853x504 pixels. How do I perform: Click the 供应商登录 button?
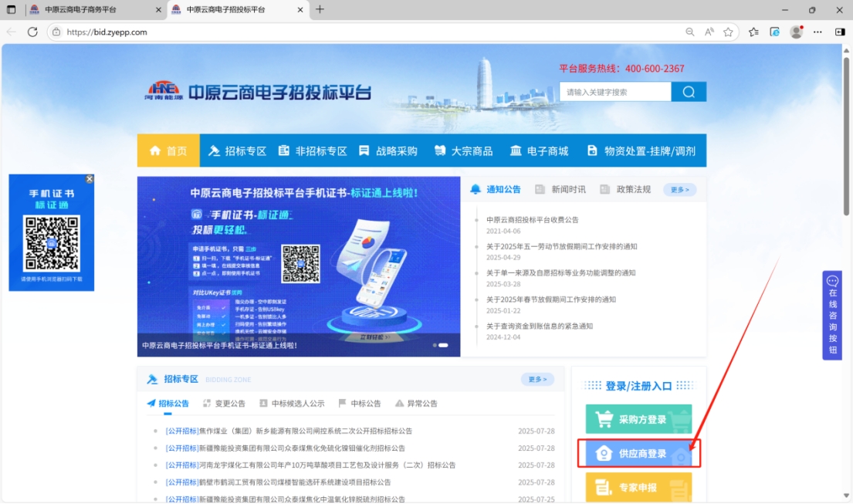pos(638,453)
